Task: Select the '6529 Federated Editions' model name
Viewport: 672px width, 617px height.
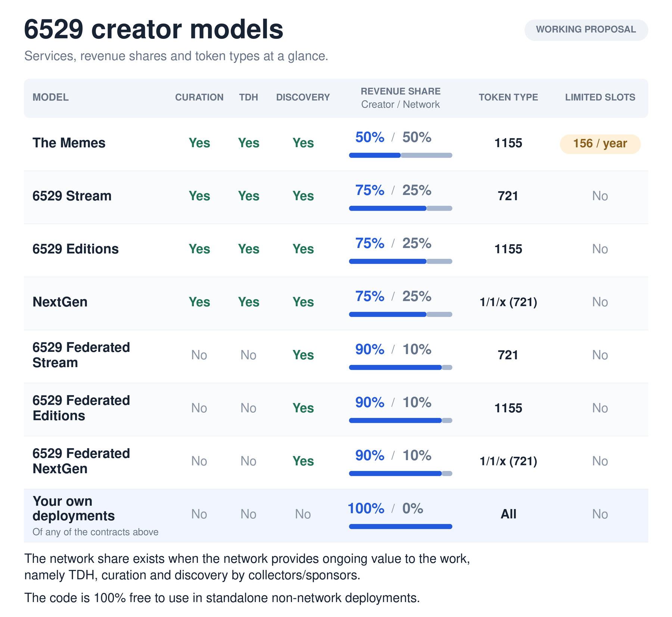Action: [x=81, y=408]
